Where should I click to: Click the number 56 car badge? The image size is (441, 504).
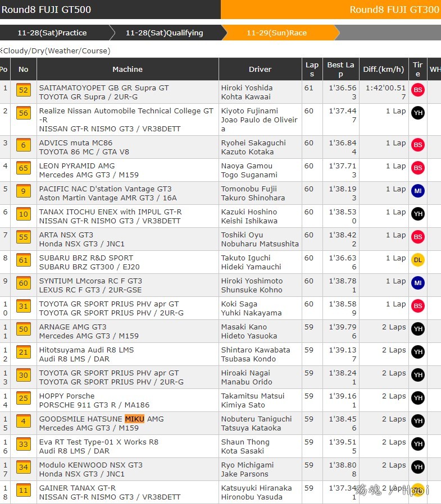(x=24, y=113)
